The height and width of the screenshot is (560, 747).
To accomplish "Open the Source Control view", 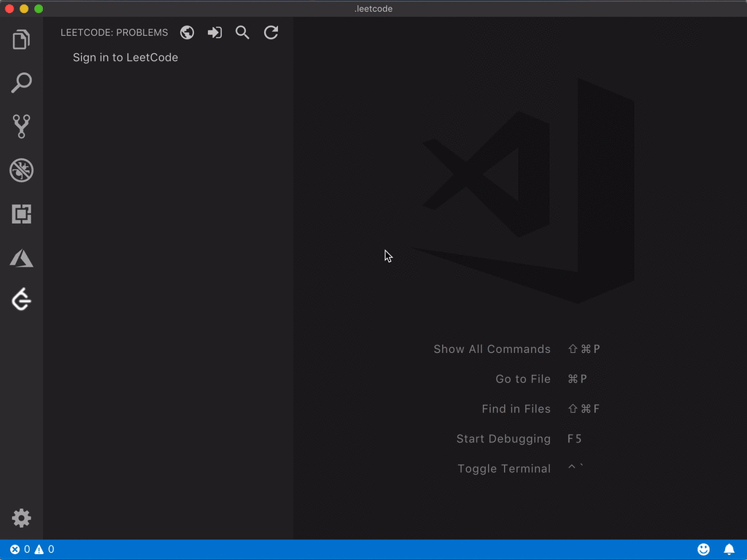I will (21, 127).
